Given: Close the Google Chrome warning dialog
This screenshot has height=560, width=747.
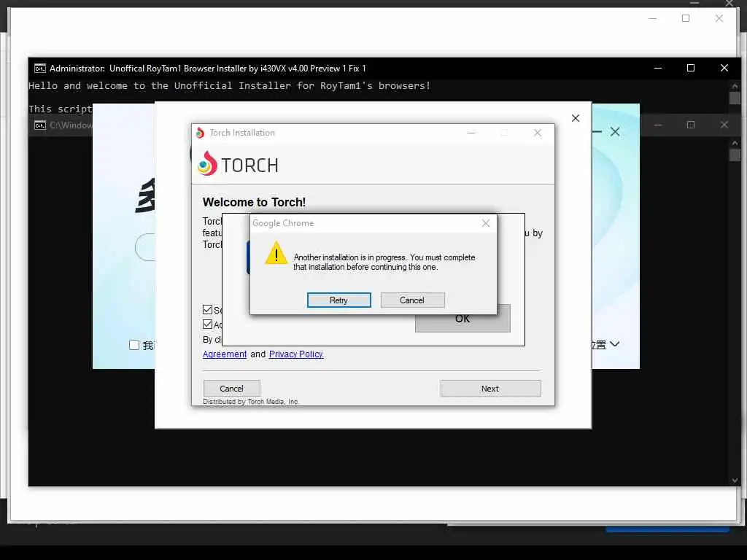Looking at the screenshot, I should click(485, 223).
